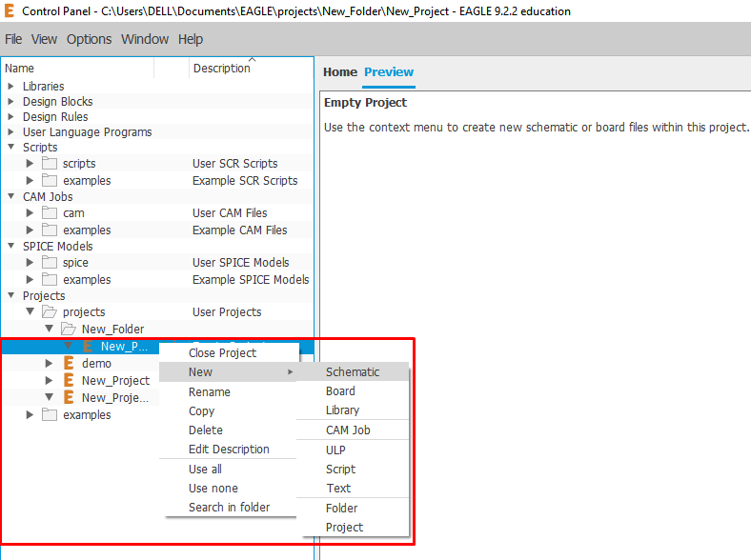Select Use none option
The width and height of the screenshot is (751, 560).
228,489
